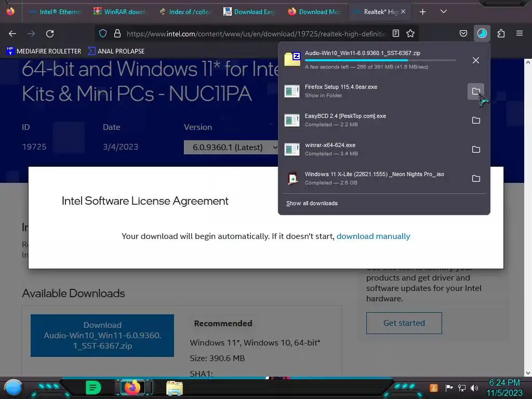532x399 pixels.
Task: Close the Realtek High Definition tab
Action: (403, 11)
